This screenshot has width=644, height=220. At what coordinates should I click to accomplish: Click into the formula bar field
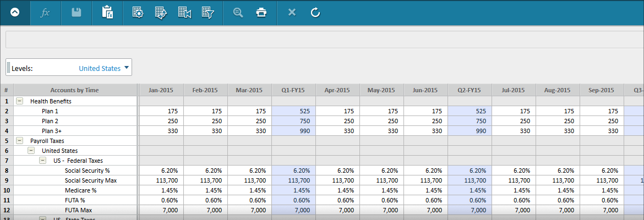(324, 40)
